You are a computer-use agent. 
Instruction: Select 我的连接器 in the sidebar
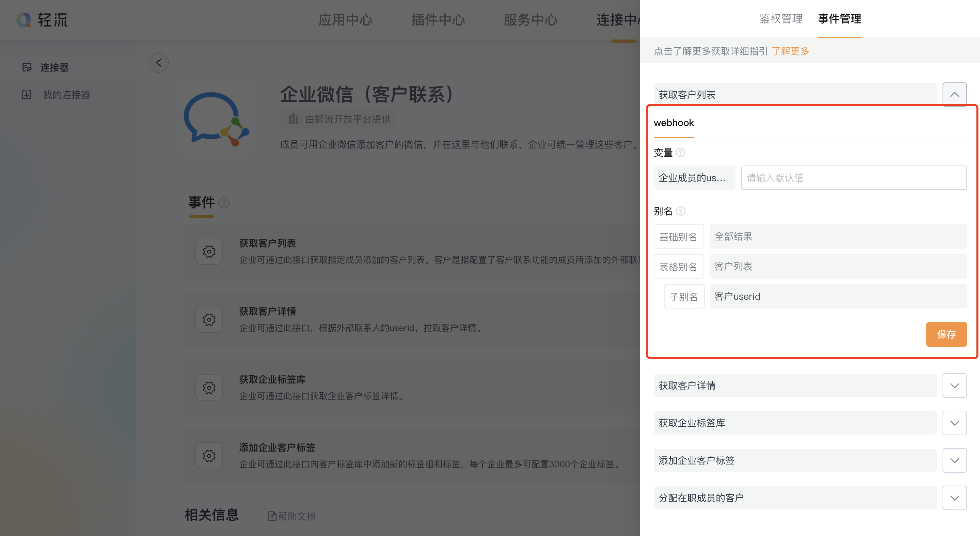tap(67, 95)
